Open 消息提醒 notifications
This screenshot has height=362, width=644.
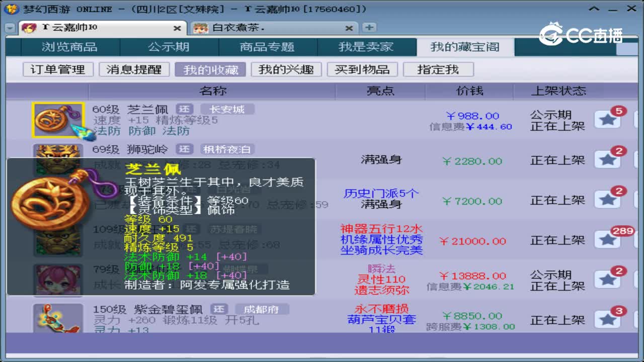134,69
